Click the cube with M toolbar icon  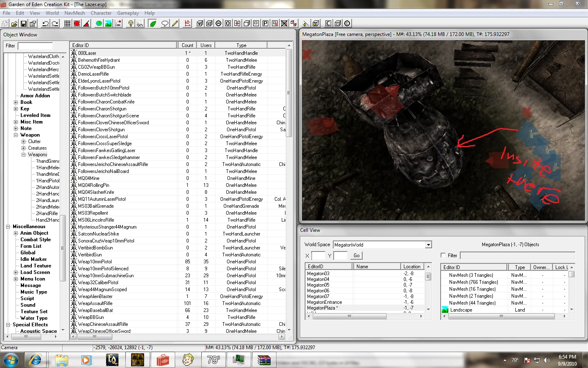(209, 24)
